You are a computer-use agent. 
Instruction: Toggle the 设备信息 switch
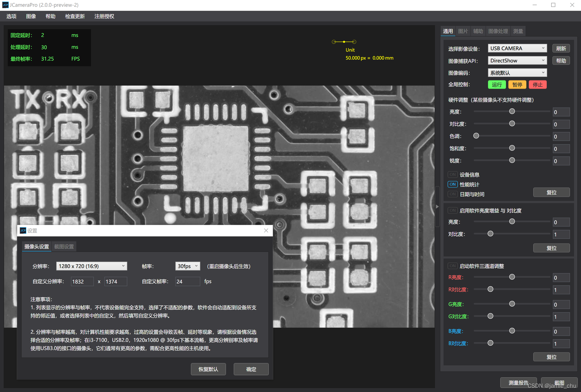coord(452,175)
